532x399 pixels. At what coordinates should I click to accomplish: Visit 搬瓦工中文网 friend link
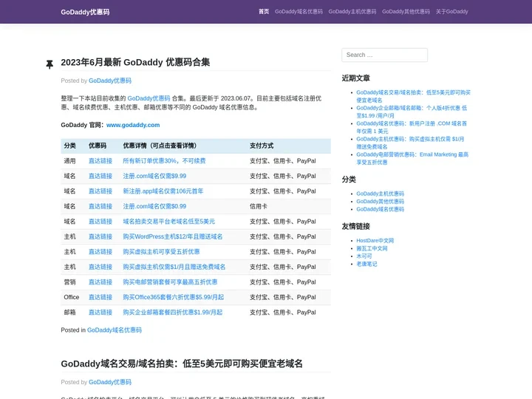(372, 248)
